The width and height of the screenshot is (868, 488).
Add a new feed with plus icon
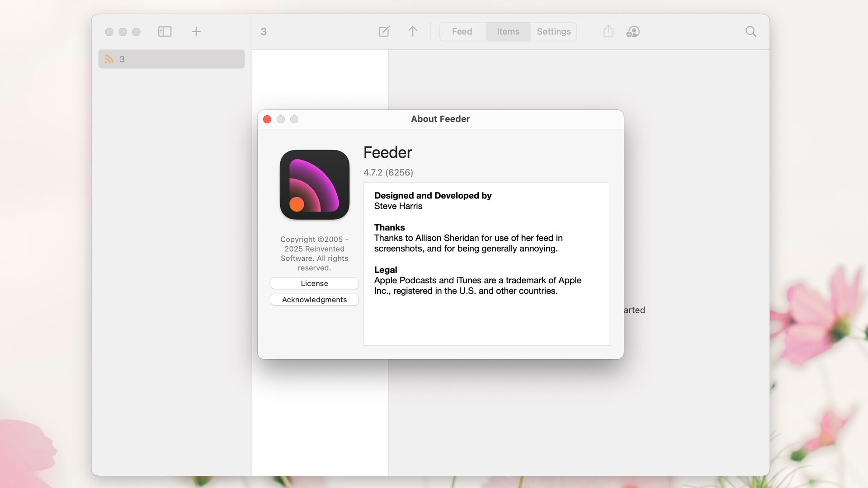pyautogui.click(x=196, y=32)
